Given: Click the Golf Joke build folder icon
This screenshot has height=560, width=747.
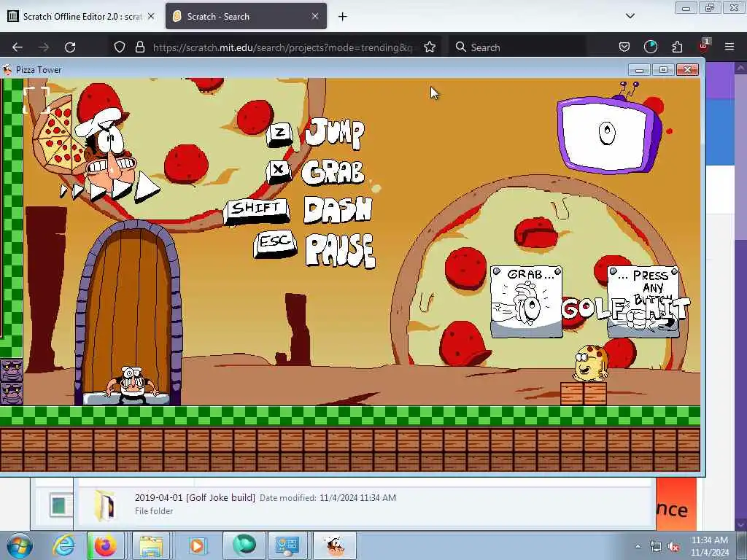Looking at the screenshot, I should pyautogui.click(x=105, y=505).
